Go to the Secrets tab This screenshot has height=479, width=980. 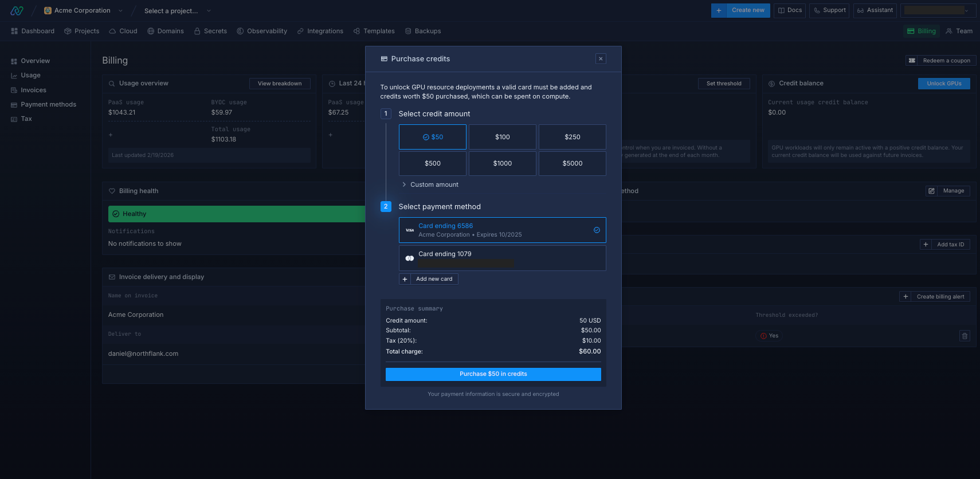tap(210, 31)
